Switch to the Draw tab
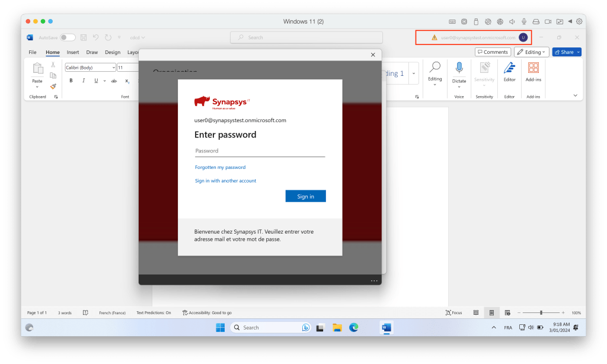Viewport: 607px width, 364px height. (x=92, y=52)
